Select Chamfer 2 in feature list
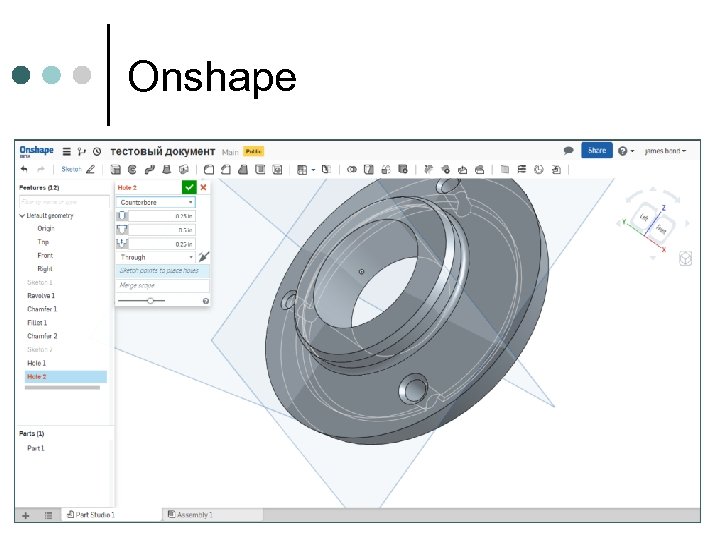The image size is (720, 540). (x=42, y=336)
